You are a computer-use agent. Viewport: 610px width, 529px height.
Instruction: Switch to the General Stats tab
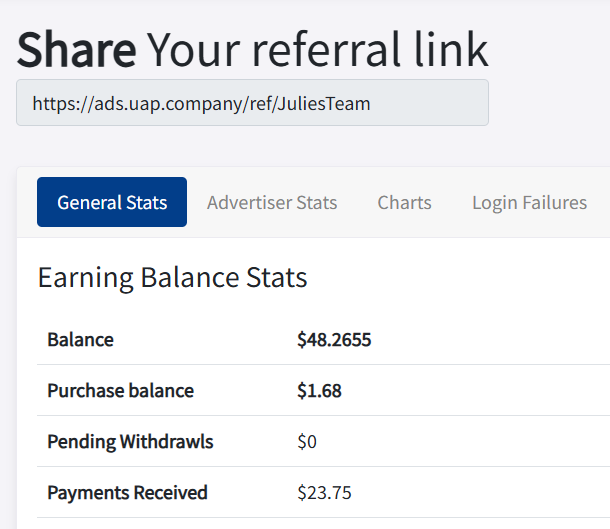pyautogui.click(x=112, y=203)
